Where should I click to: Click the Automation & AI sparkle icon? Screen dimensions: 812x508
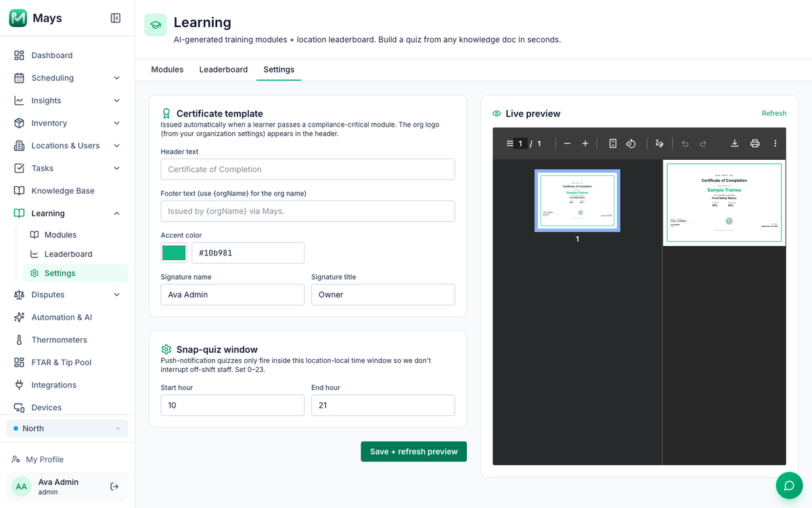tap(19, 317)
